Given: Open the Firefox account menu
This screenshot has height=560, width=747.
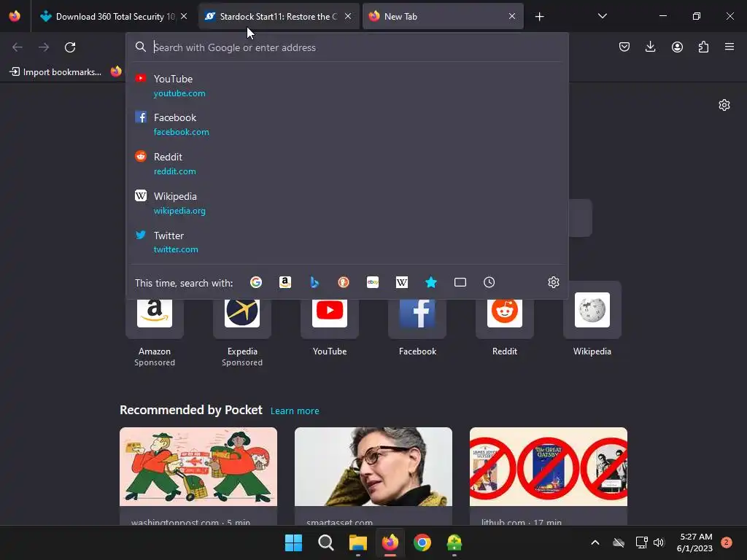Looking at the screenshot, I should coord(677,47).
